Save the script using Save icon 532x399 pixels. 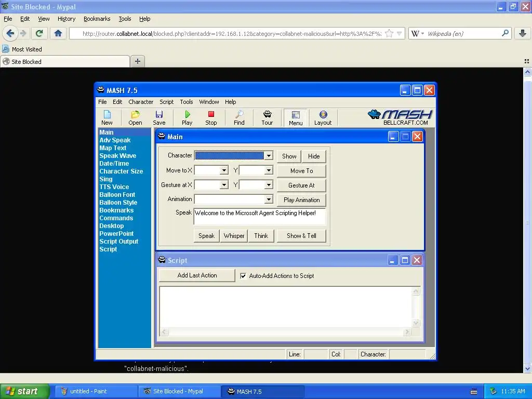coord(159,118)
